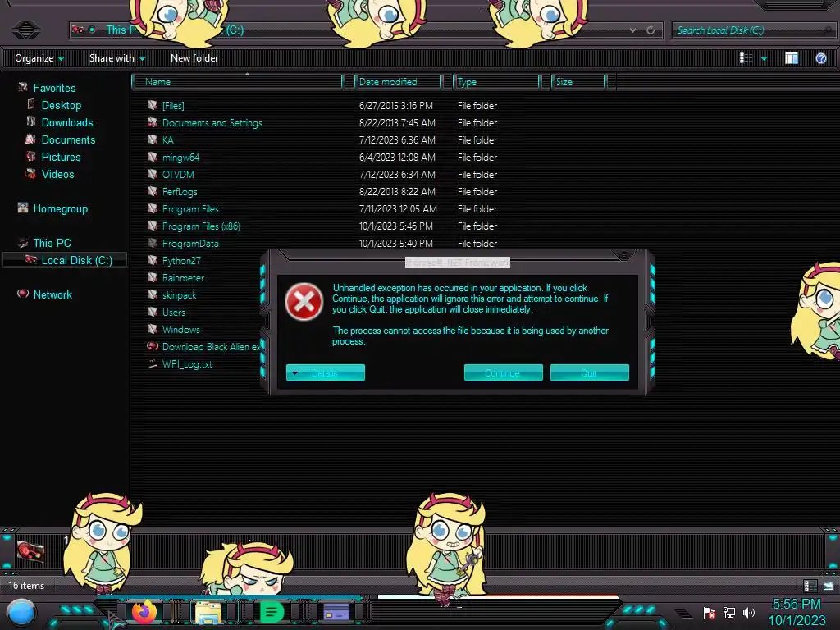
Task: Select the Users folder
Action: pyautogui.click(x=173, y=312)
